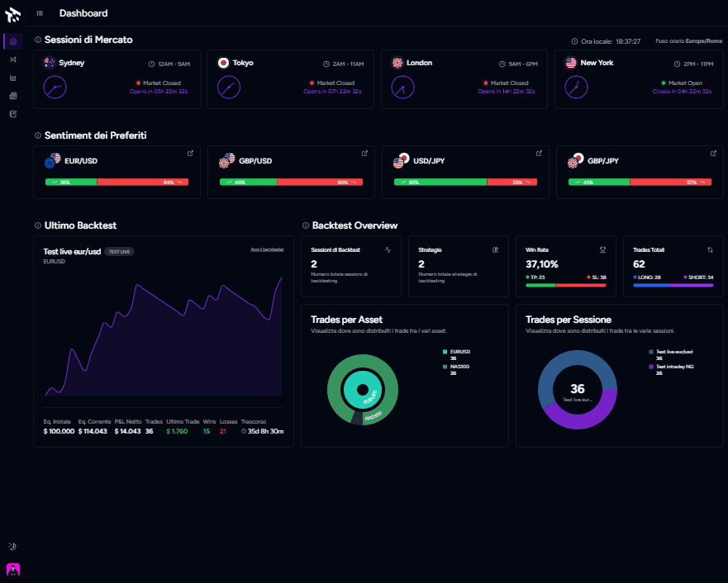This screenshot has height=583, width=728.
Task: Click the Trades per Asset donut chart
Action: 363,390
